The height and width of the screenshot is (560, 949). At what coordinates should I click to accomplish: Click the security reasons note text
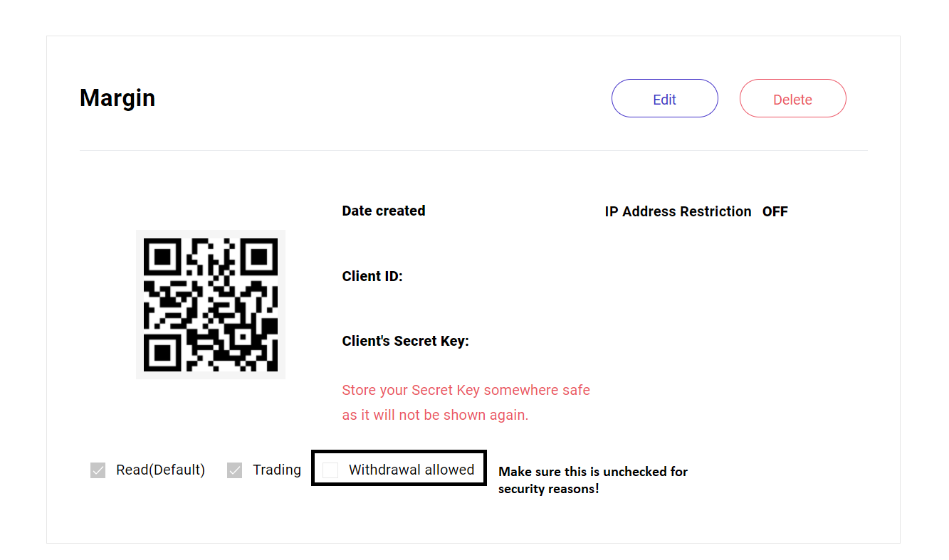(593, 480)
